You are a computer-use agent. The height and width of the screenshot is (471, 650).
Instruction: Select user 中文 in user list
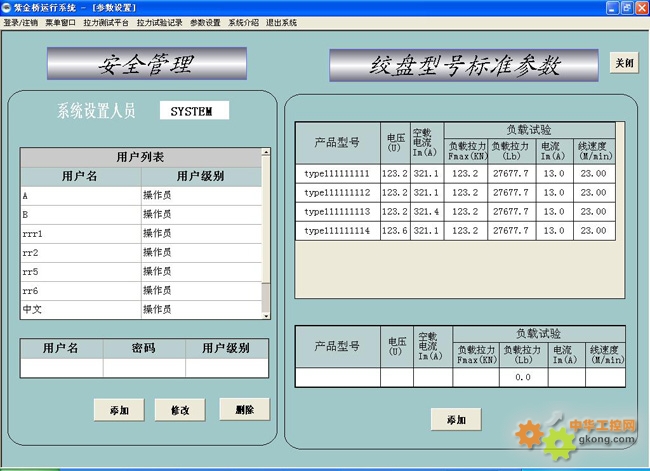(81, 310)
